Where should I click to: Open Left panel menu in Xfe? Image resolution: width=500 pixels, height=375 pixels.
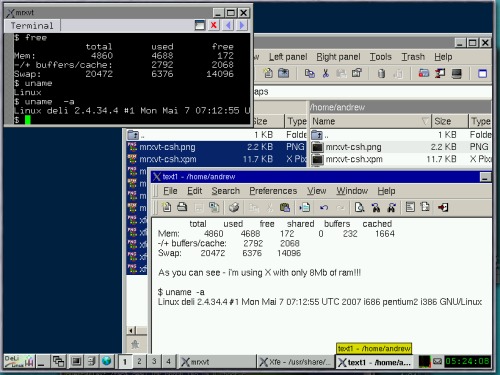tap(288, 57)
